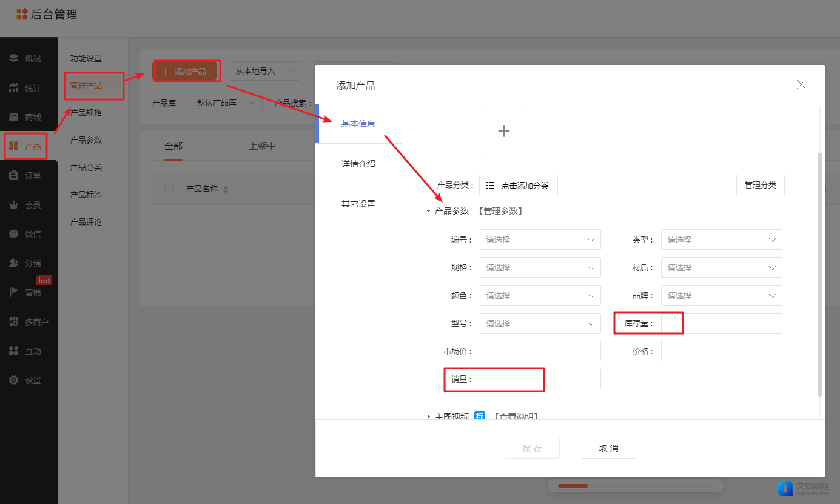Open the 统计 statistics chart icon
Viewport: 840px width, 504px height.
point(13,88)
